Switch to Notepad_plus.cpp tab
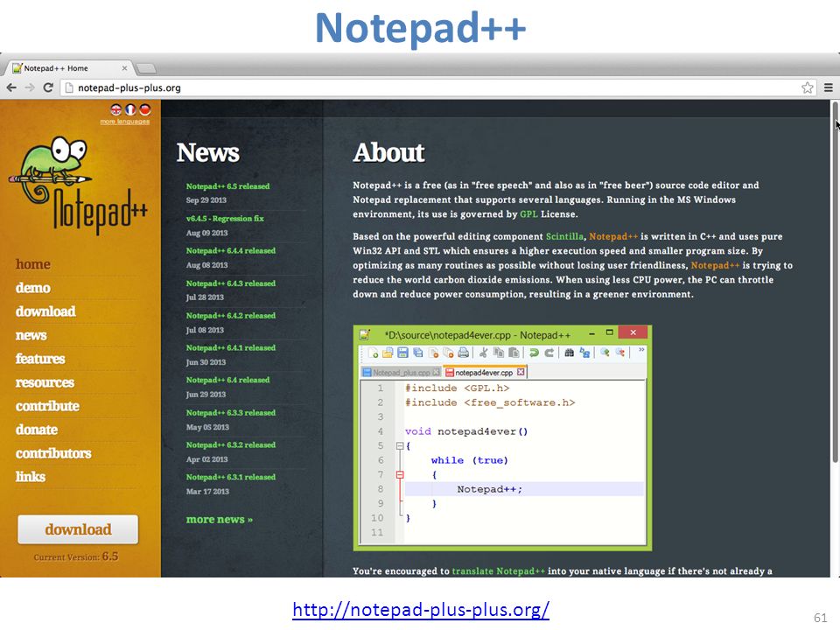 [402, 373]
